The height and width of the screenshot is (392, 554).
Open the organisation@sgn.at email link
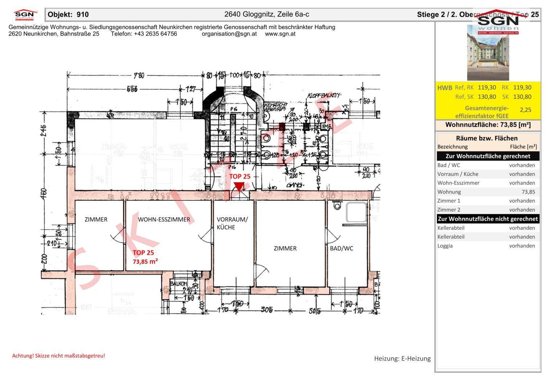point(229,34)
